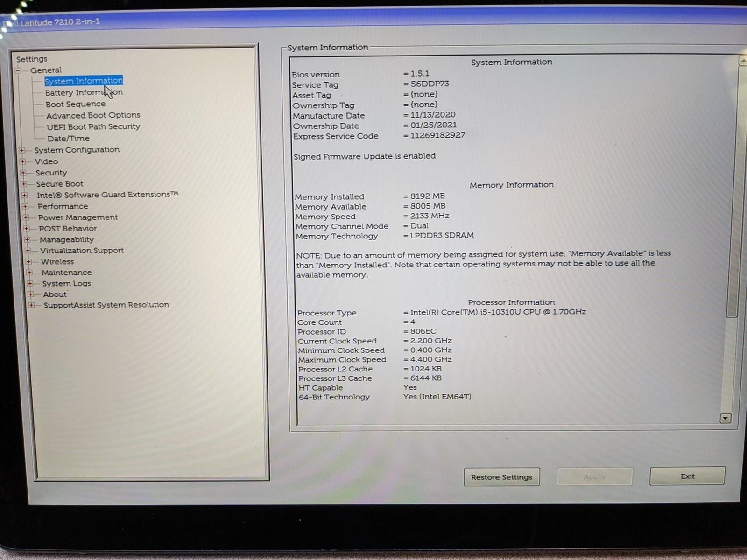Viewport: 747px width, 560px height.
Task: Click the Bios version value 1.5.1
Action: click(x=420, y=74)
